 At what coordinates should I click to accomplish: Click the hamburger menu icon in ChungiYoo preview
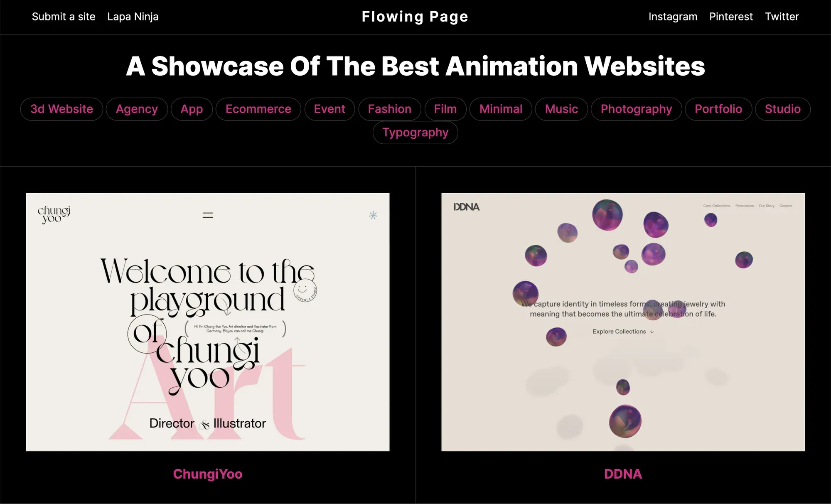pos(207,215)
